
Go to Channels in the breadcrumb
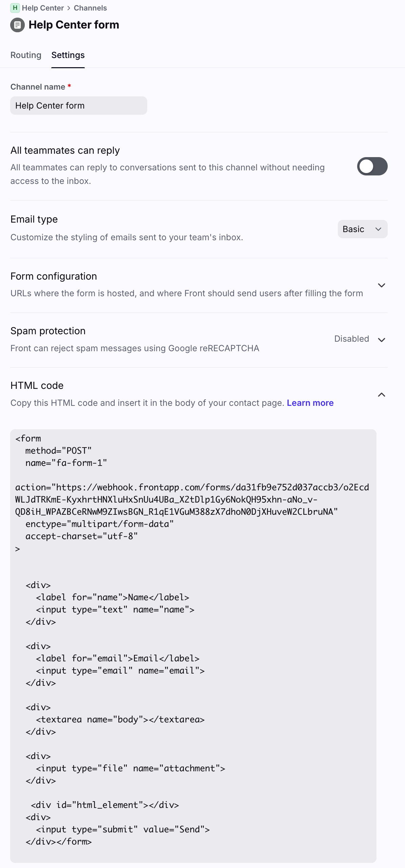click(x=90, y=8)
